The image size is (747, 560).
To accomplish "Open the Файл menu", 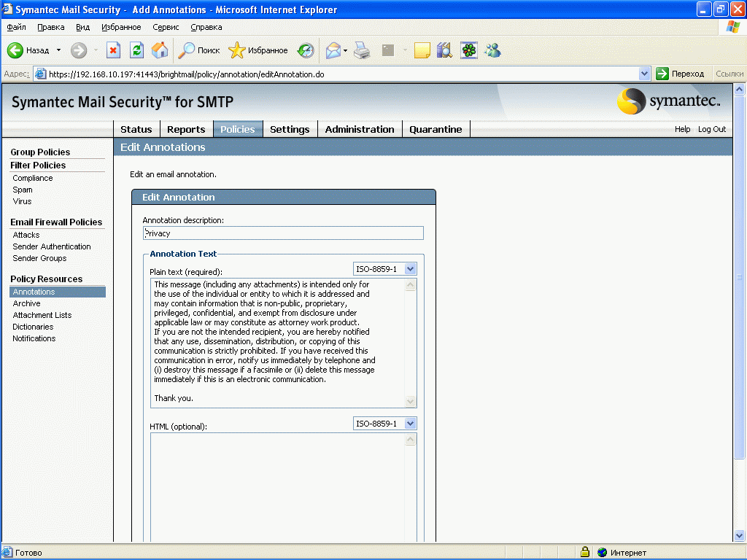I will (x=16, y=27).
